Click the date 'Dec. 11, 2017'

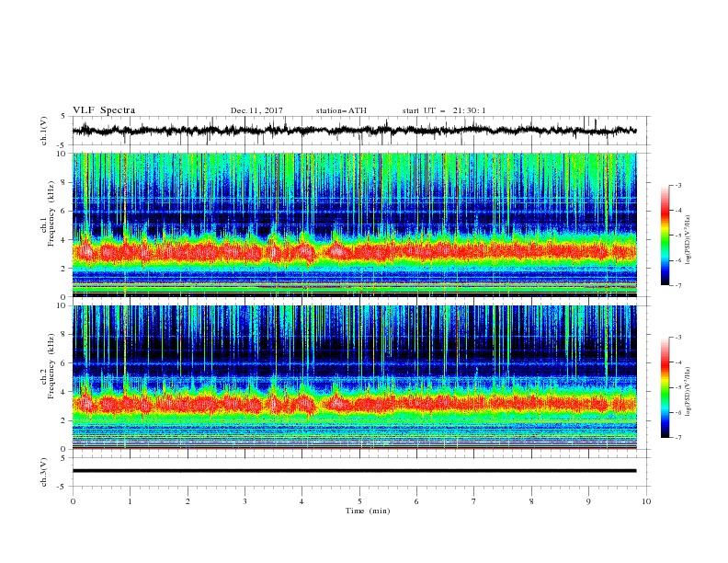coord(256,110)
